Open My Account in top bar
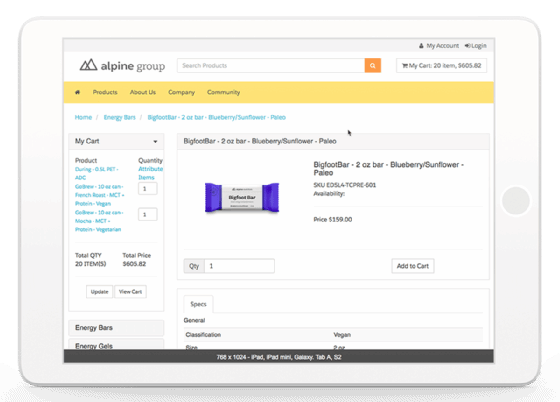560x402 pixels. [x=439, y=46]
